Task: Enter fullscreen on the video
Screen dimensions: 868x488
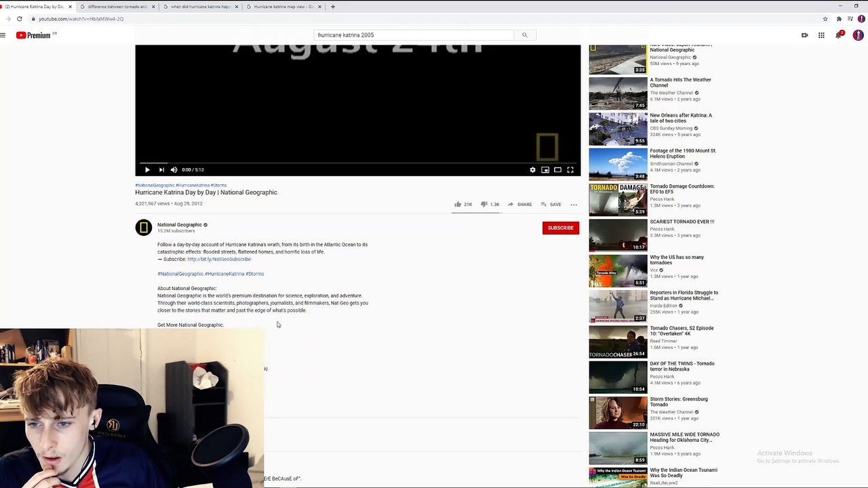Action: click(570, 169)
